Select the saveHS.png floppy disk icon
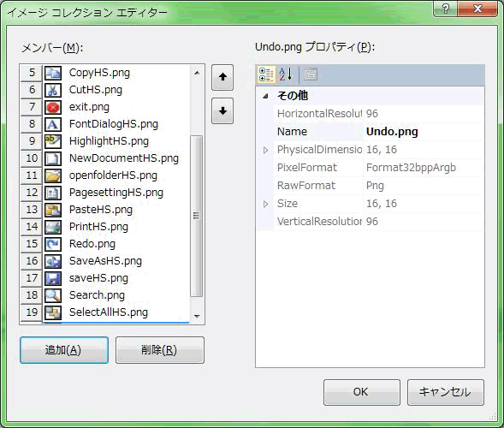The width and height of the screenshot is (504, 428). click(x=53, y=278)
